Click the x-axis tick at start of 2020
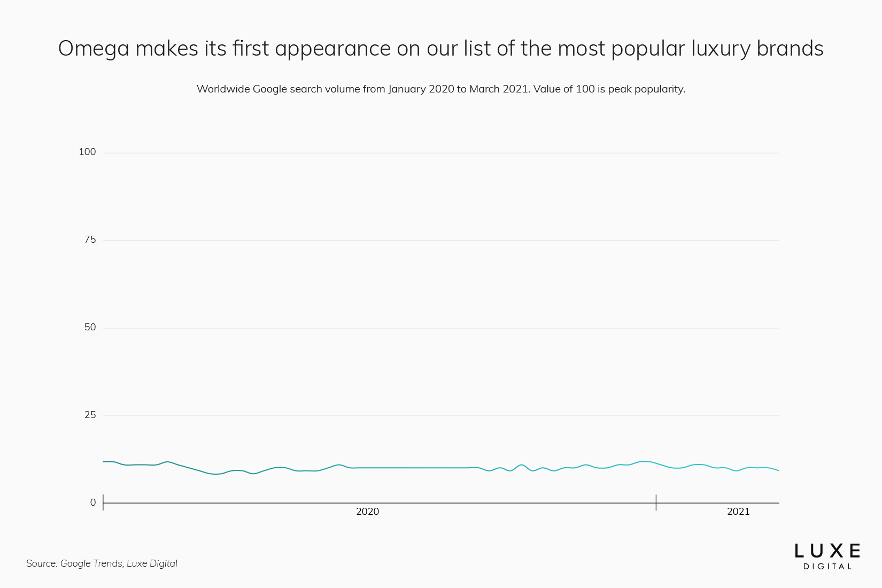882x588 pixels. click(103, 502)
